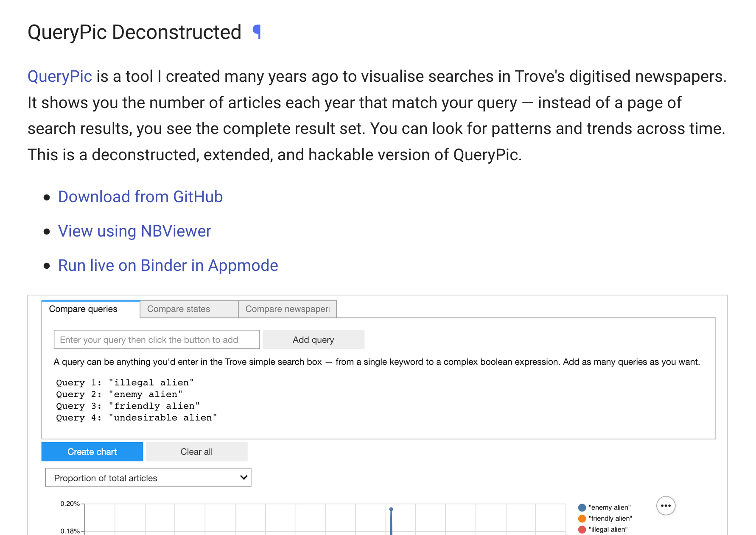Follow the Download from GitHub link
The width and height of the screenshot is (756, 535).
tap(140, 197)
